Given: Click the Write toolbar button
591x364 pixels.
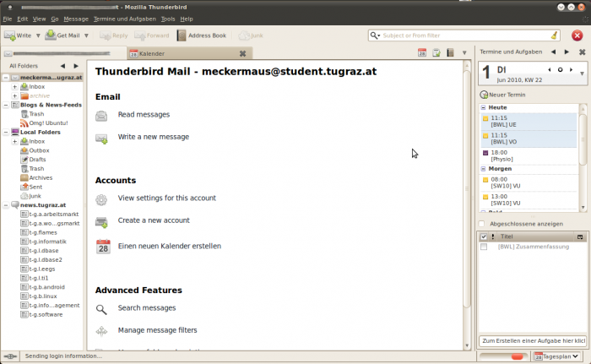Looking at the screenshot, I should 18,35.
